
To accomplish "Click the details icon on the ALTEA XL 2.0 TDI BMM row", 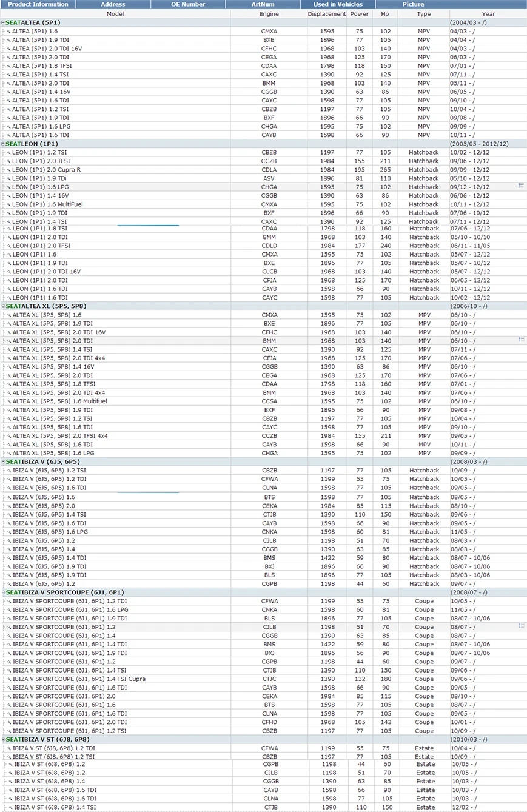I will pos(522,340).
